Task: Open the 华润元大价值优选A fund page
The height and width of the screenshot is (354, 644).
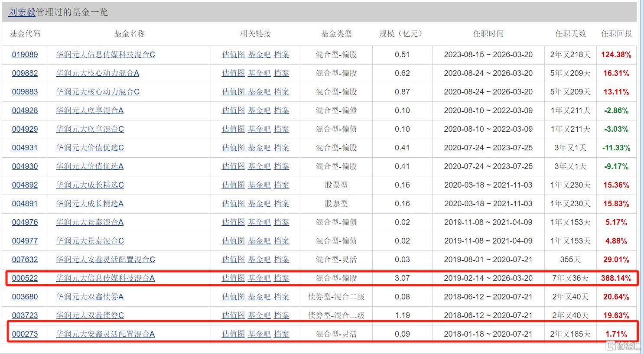Action: click(90, 166)
